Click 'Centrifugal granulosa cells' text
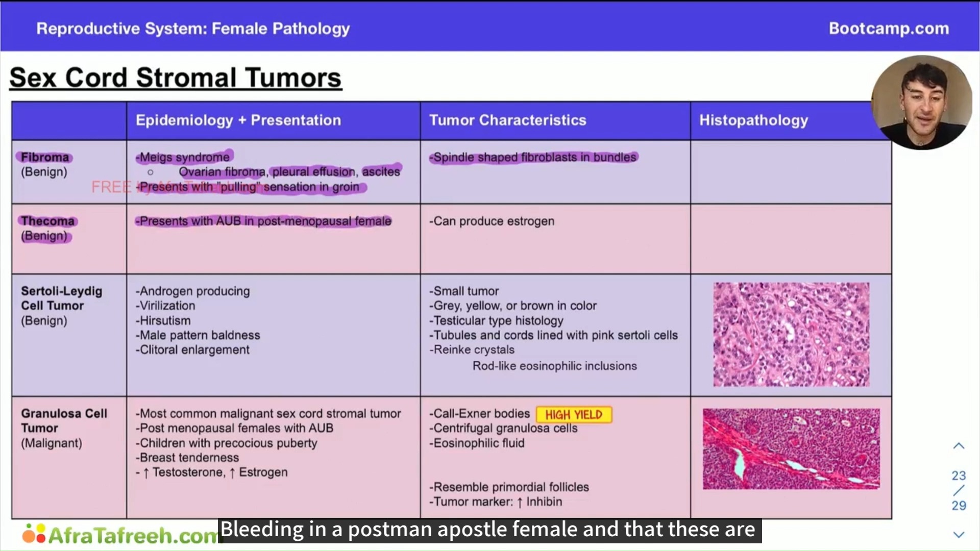Viewport: 980px width, 551px height. click(x=503, y=428)
